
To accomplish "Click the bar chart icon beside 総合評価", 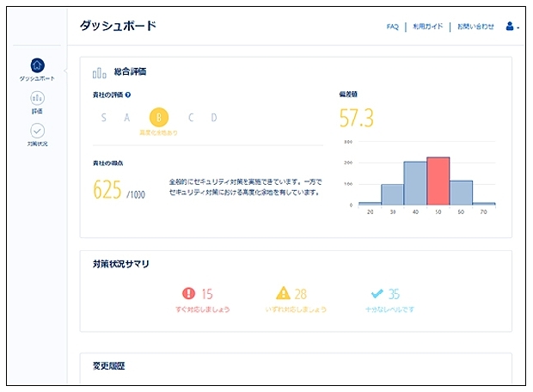I will tap(99, 73).
